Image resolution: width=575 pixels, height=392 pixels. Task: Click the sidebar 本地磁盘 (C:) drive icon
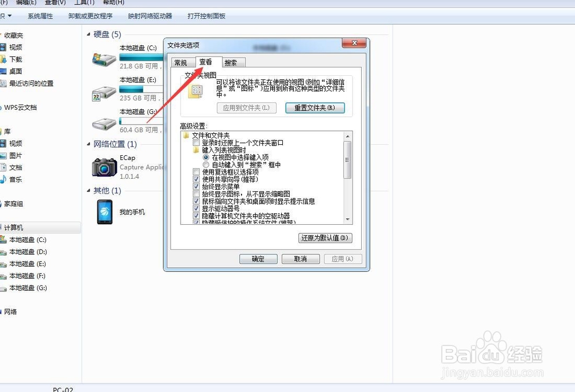3,240
